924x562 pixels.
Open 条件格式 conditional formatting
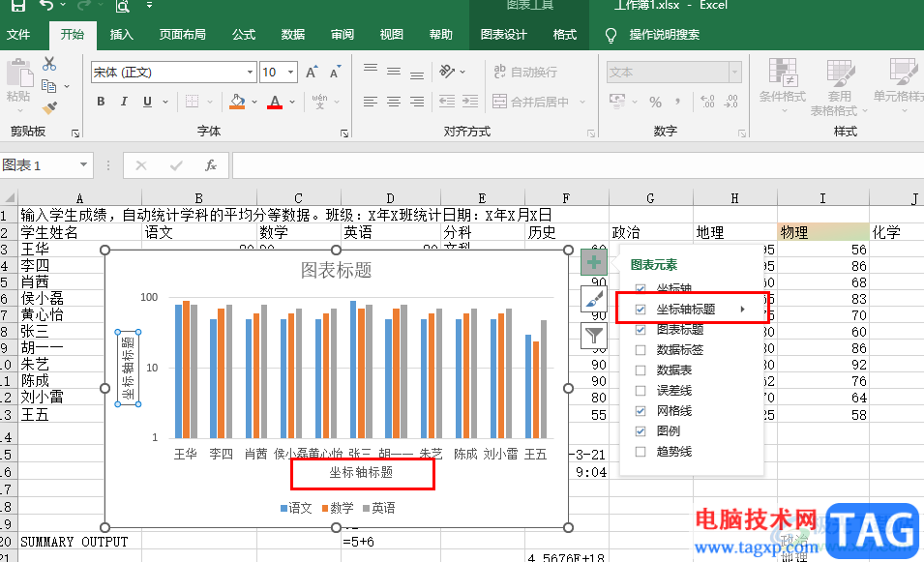[783, 87]
